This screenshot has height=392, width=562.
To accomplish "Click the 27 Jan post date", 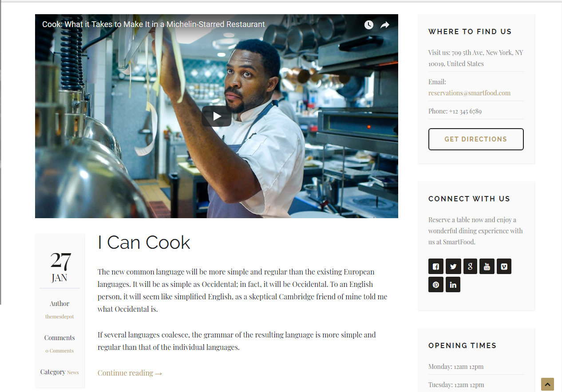I will (59, 267).
